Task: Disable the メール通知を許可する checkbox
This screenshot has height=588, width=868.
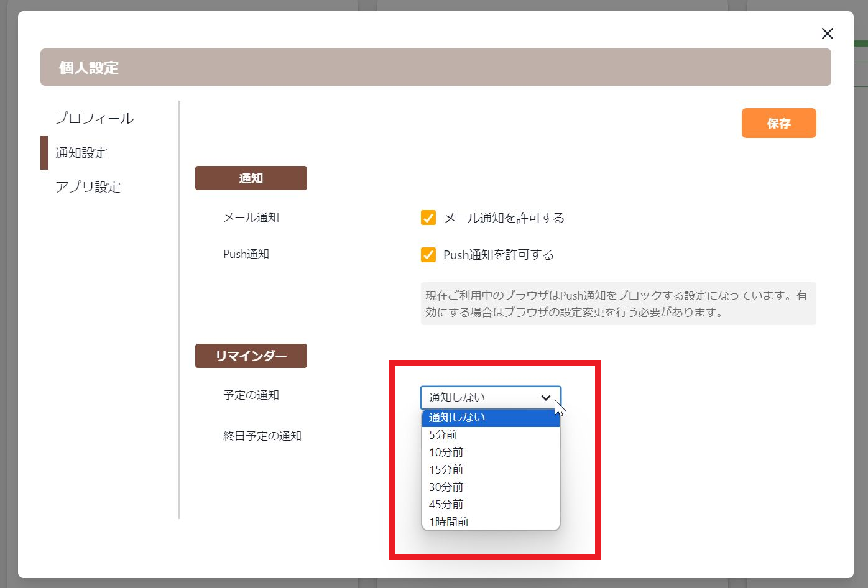Action: [x=427, y=218]
